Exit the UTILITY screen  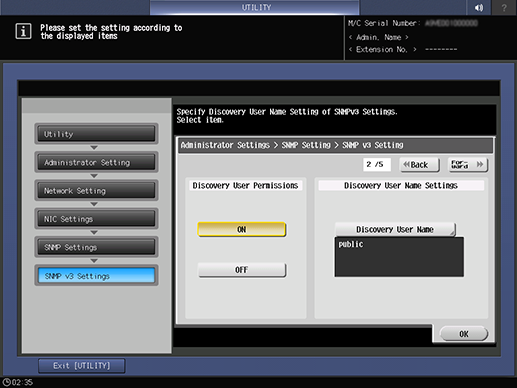point(82,366)
